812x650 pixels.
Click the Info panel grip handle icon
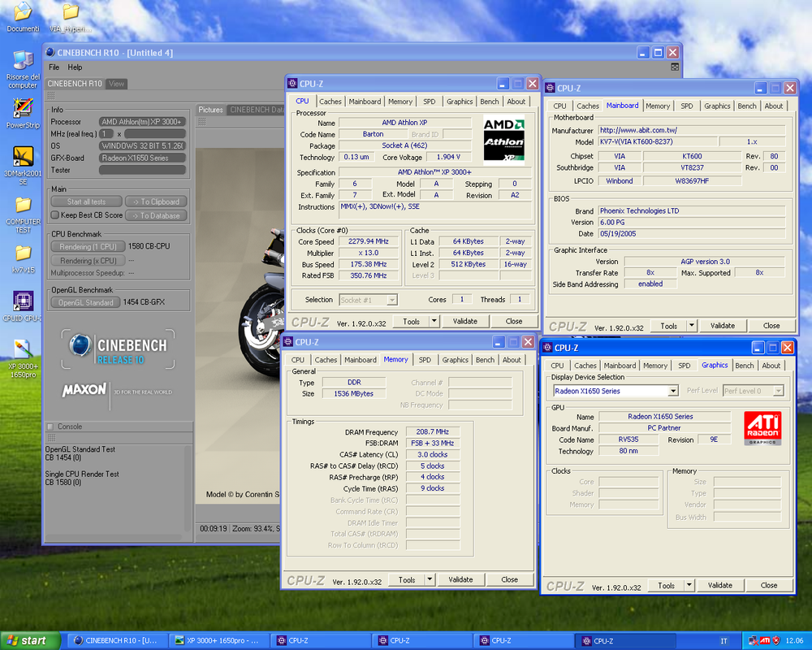(x=50, y=95)
